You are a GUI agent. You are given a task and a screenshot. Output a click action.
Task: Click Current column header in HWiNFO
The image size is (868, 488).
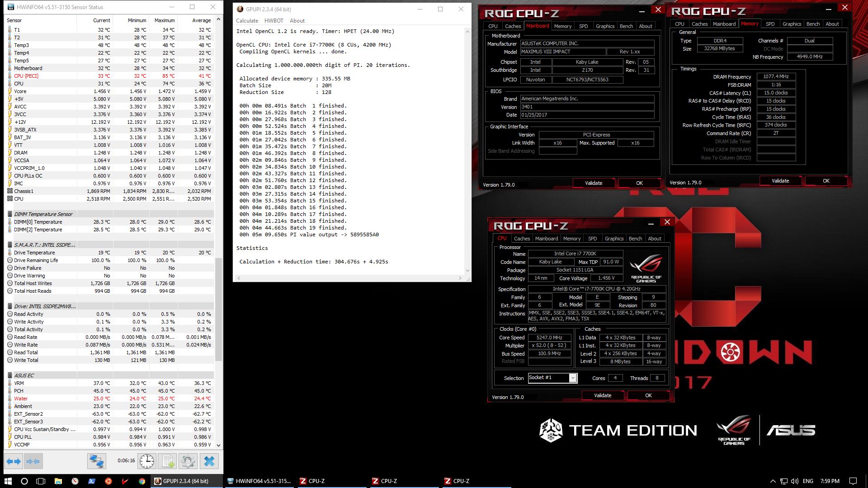[95, 20]
